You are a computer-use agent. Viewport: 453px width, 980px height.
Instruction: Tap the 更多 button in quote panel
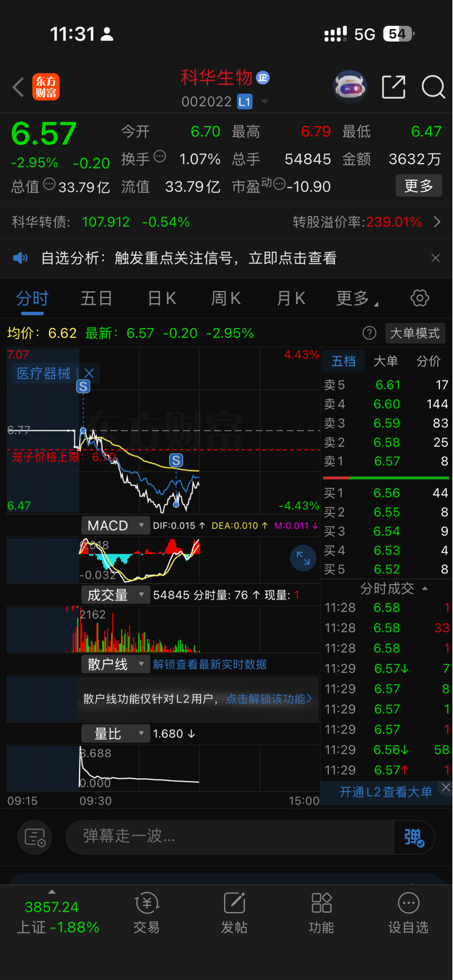[x=419, y=186]
